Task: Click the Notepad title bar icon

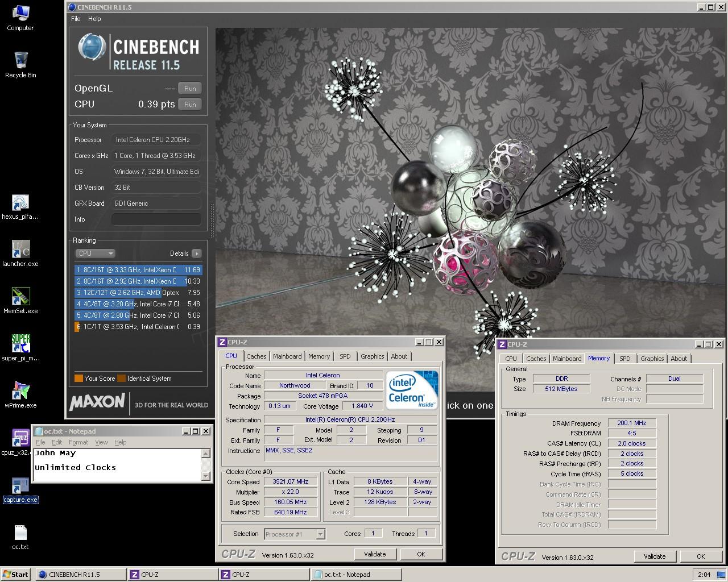Action: [39, 431]
